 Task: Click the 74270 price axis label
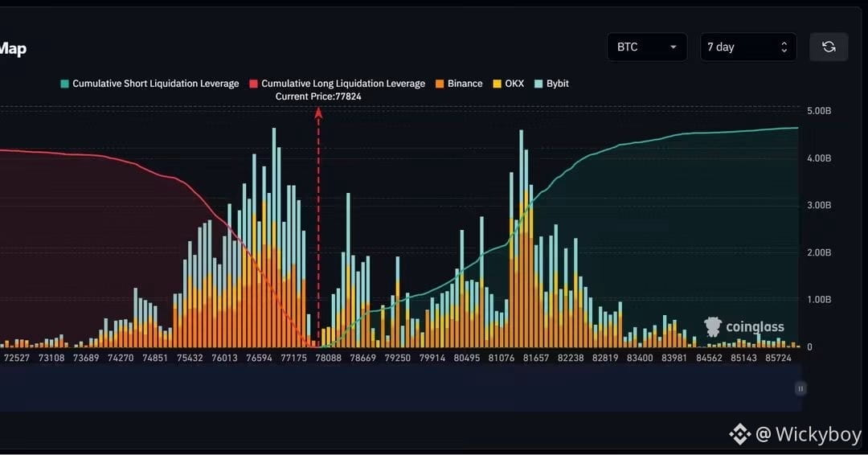[121, 359]
